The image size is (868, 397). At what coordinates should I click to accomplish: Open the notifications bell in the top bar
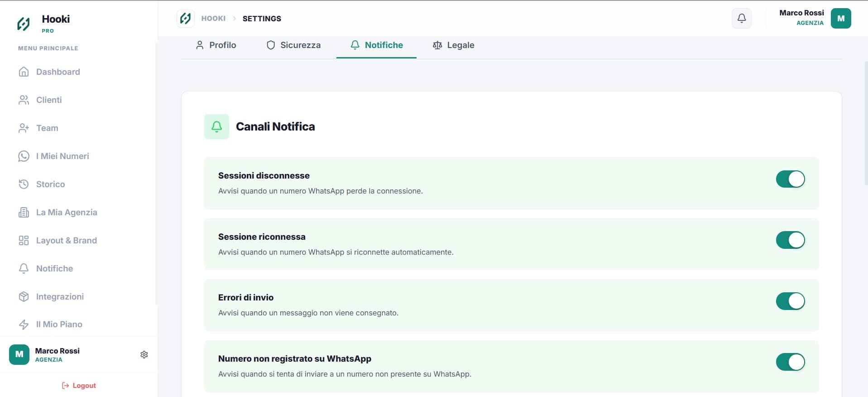click(x=742, y=19)
